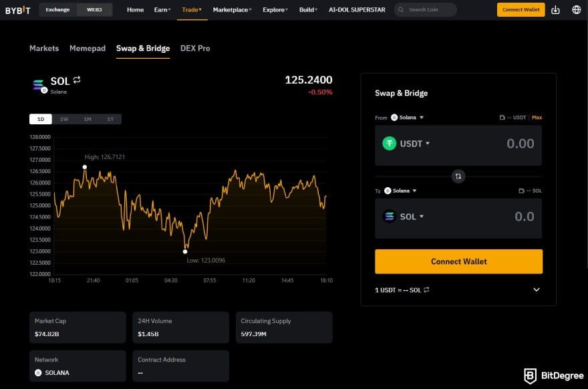
Task: Select the 1W chart range
Action: click(x=64, y=119)
